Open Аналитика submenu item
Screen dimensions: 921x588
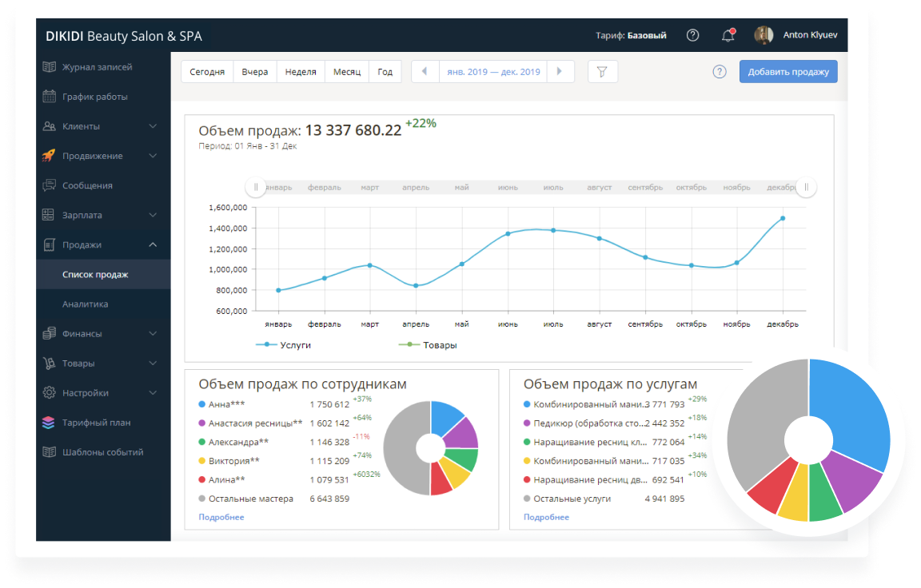[x=85, y=304]
